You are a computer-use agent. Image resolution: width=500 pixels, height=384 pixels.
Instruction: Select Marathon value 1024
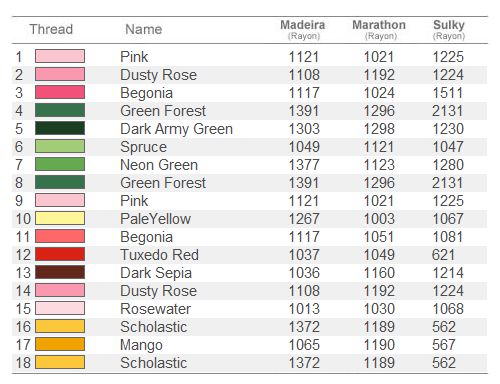pos(379,93)
